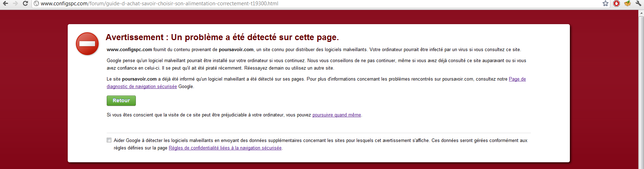Click the scrollbar up arrow
The image size is (644, 169).
(x=641, y=13)
